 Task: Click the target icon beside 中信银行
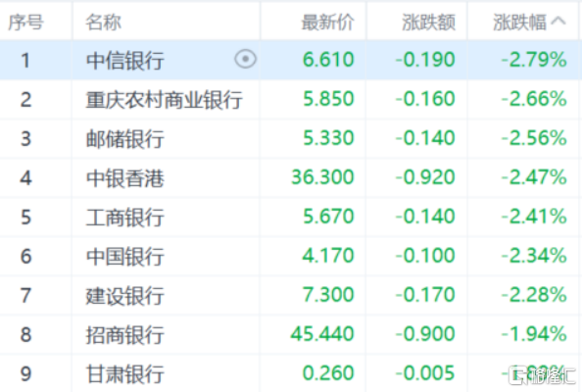point(245,59)
